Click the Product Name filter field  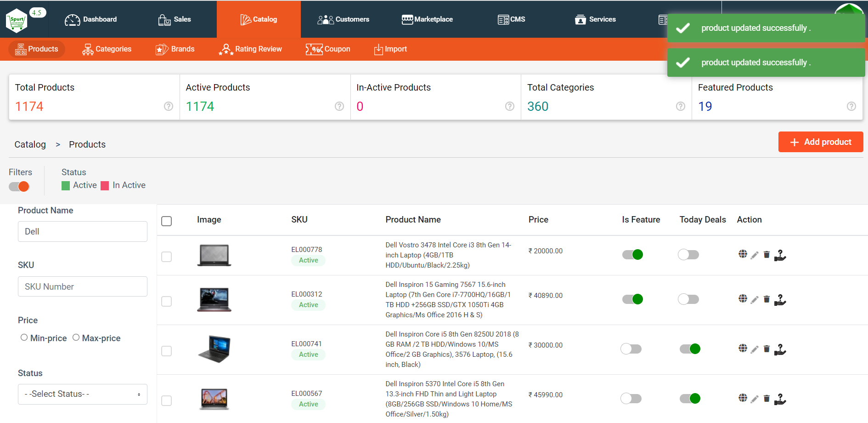tap(83, 231)
